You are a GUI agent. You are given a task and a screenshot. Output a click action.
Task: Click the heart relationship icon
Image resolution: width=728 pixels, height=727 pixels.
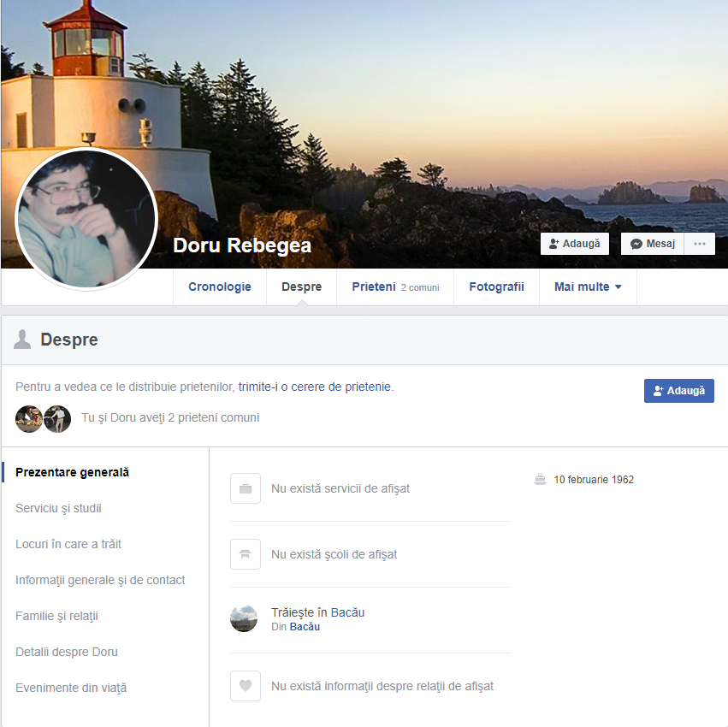tap(246, 686)
